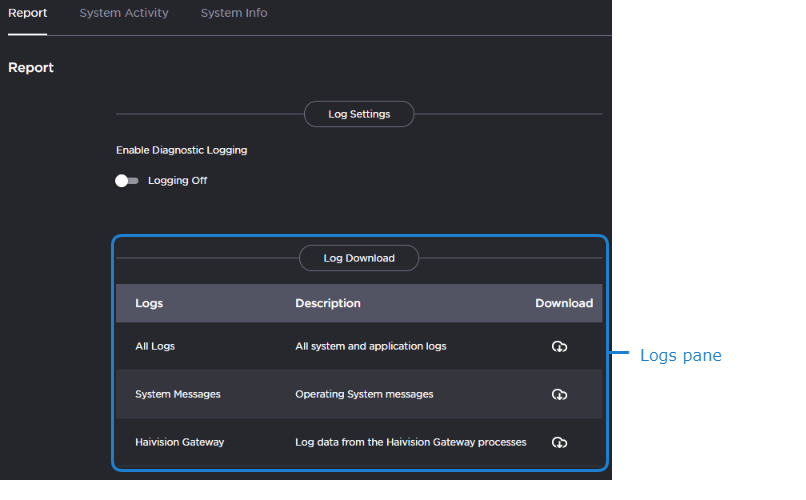806x500 pixels.
Task: Click the Download column header
Action: pos(564,303)
